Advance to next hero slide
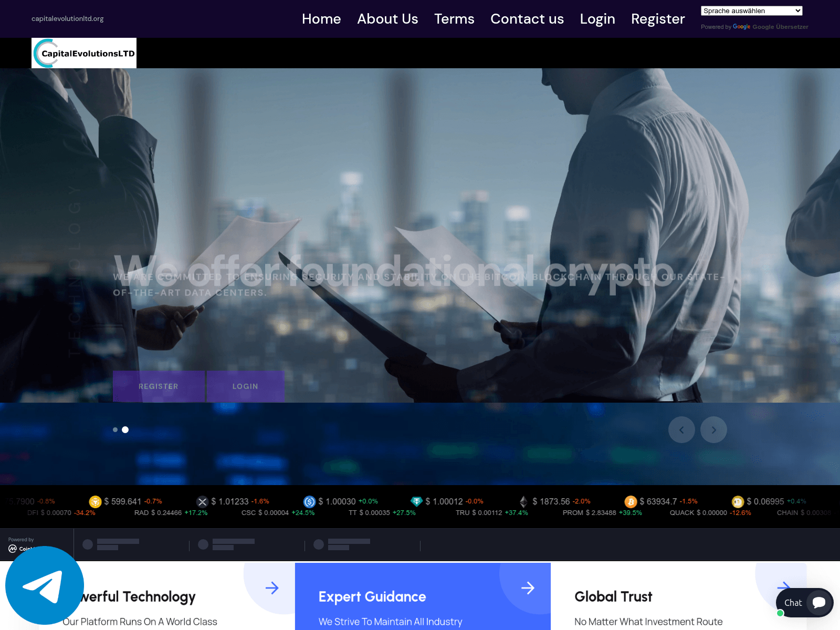Viewport: 840px width, 630px height. pyautogui.click(x=713, y=430)
